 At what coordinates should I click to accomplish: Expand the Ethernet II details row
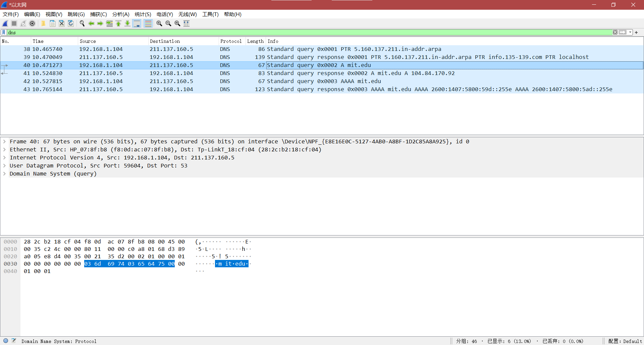coord(4,150)
